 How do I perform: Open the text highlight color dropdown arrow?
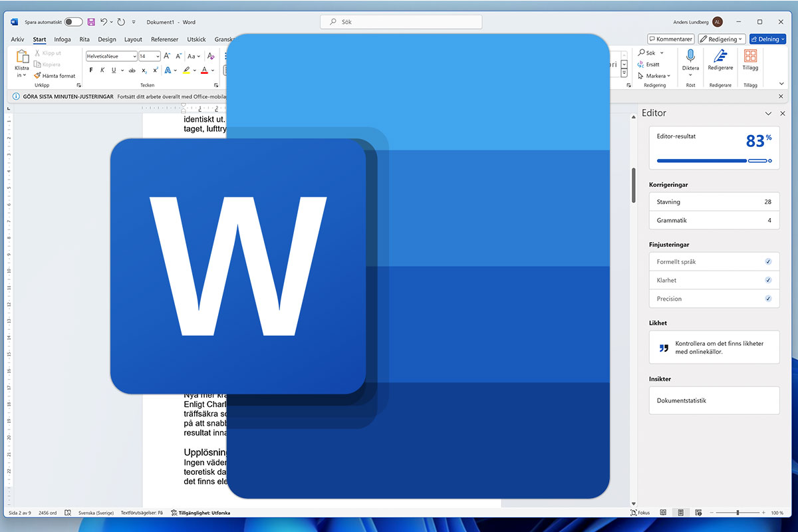pyautogui.click(x=194, y=70)
